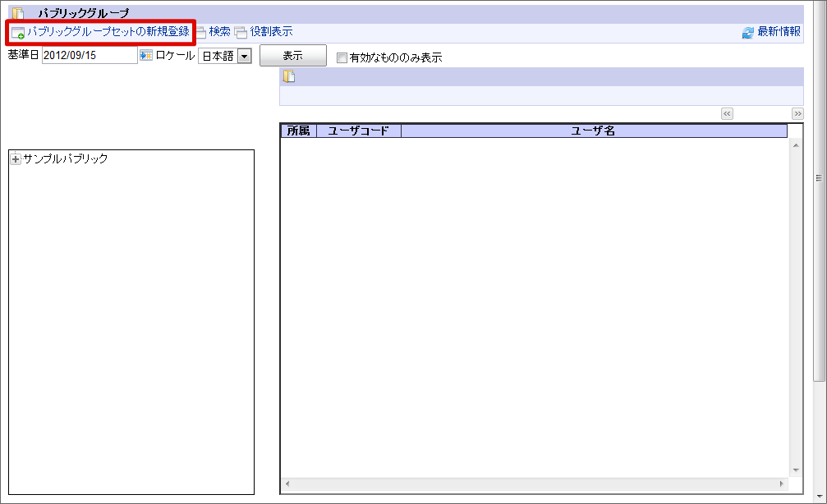Click the user list scroll-right arrow
This screenshot has height=504, width=827.
point(782,483)
